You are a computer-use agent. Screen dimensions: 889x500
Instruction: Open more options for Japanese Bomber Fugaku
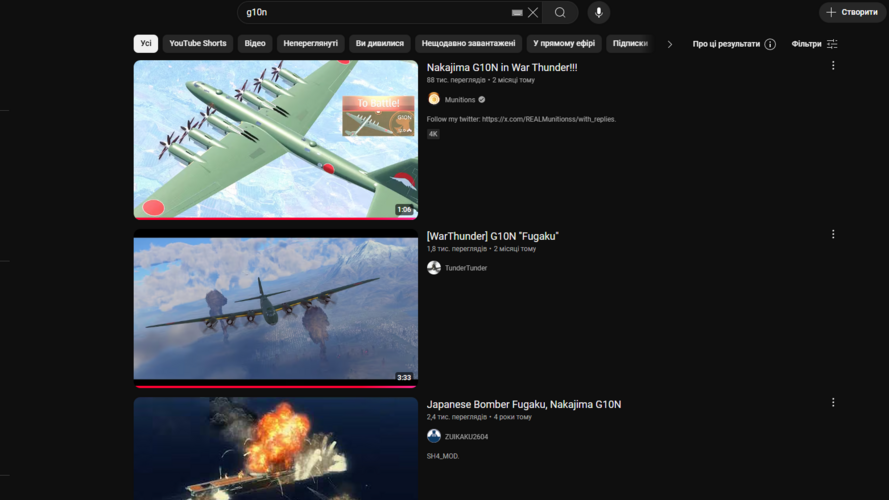[833, 402]
